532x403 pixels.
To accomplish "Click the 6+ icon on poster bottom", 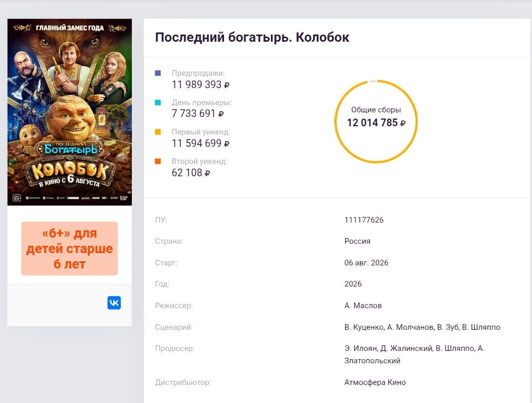I will pos(17,198).
